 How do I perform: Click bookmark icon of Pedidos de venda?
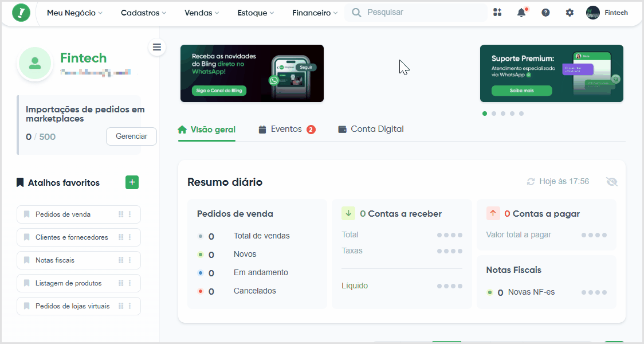click(27, 214)
